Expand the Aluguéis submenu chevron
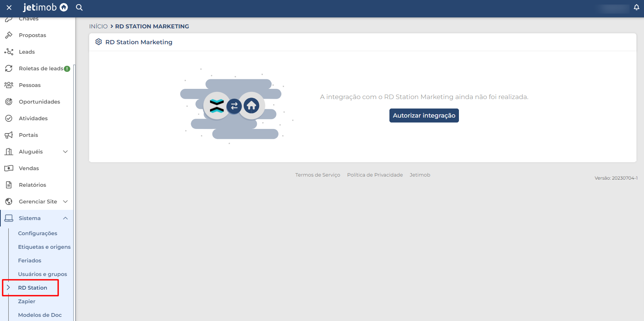The width and height of the screenshot is (644, 321). click(65, 152)
